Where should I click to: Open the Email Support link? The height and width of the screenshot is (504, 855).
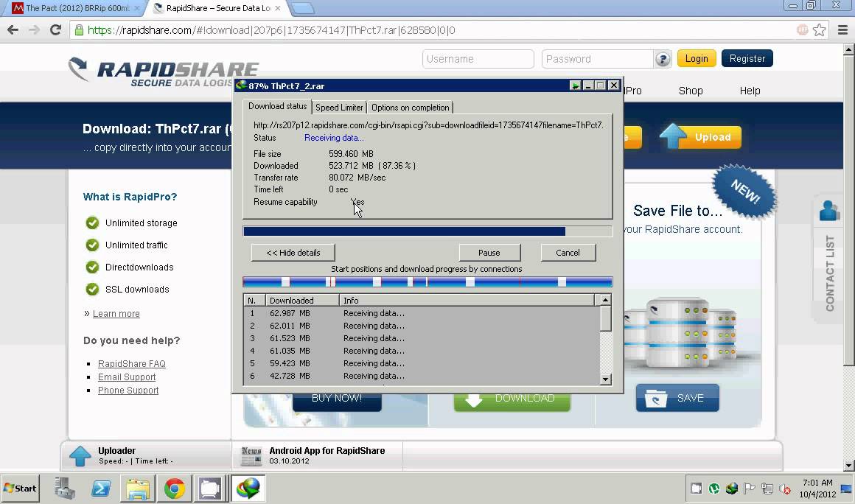(127, 377)
